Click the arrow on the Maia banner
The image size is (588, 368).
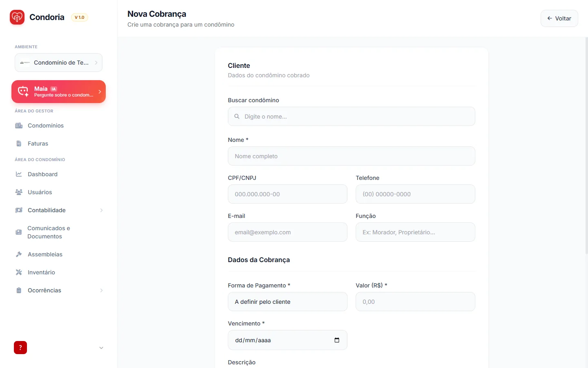[x=100, y=92]
